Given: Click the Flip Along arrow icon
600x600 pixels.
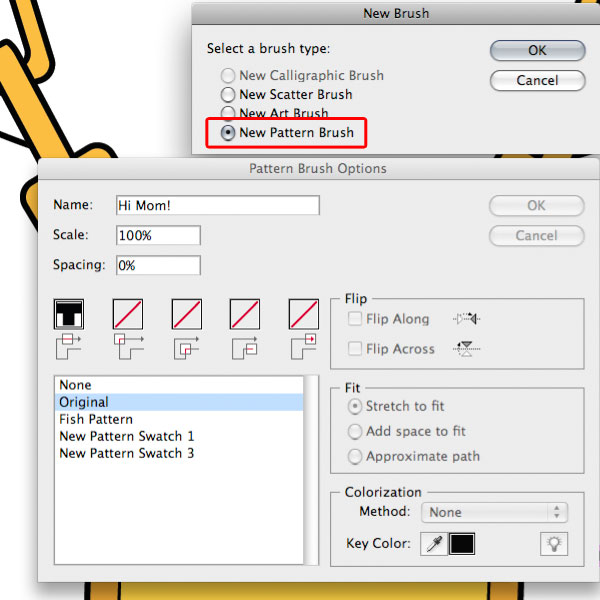Looking at the screenshot, I should [x=467, y=318].
